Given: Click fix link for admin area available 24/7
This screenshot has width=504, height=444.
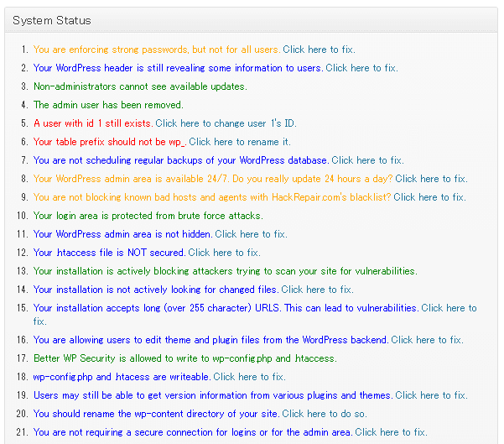Looking at the screenshot, I should (x=431, y=179).
